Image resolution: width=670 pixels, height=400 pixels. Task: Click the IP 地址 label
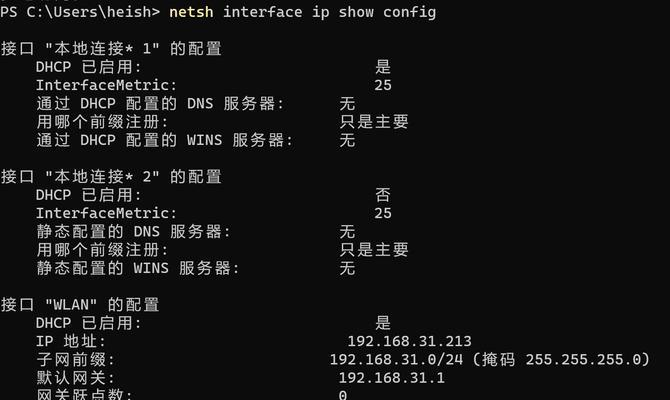71,341
